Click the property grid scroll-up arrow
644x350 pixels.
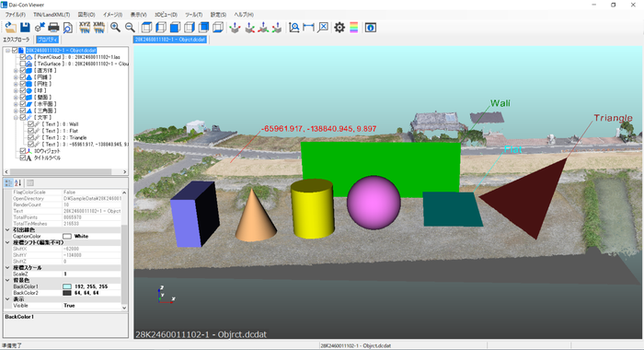click(124, 192)
